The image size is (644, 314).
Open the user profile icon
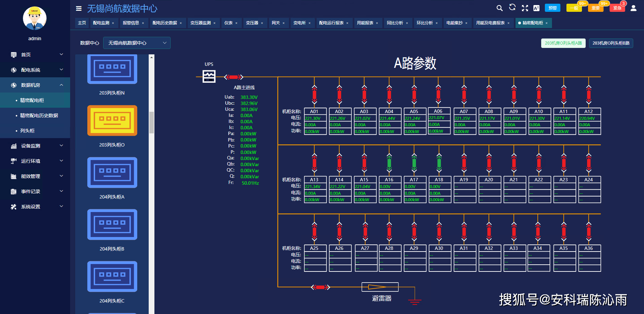pyautogui.click(x=633, y=8)
